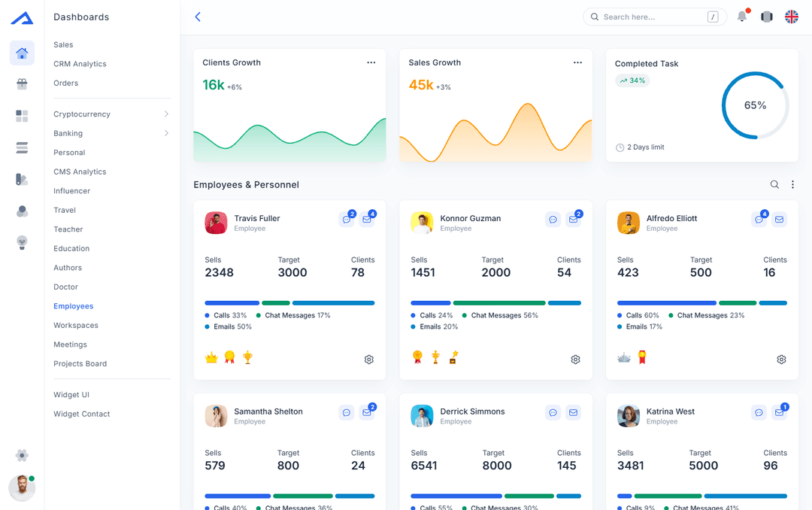Open Projects Board menu item
The width and height of the screenshot is (812, 510).
(x=80, y=363)
